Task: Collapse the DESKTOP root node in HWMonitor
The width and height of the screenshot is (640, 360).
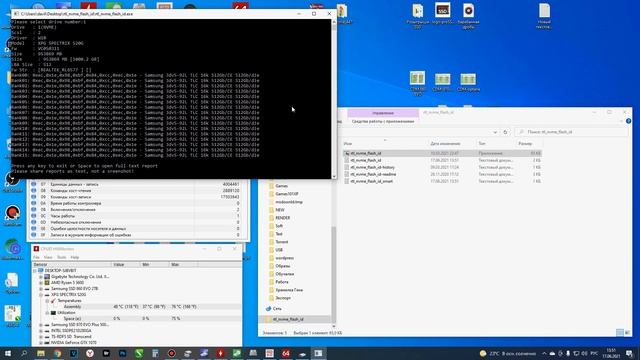Action: click(35, 271)
